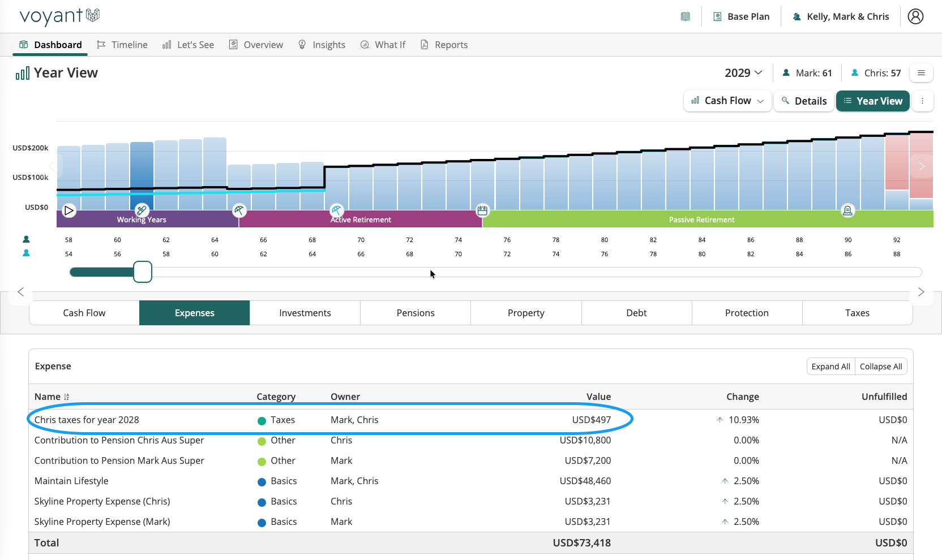This screenshot has height=560, width=942.
Task: Open the book guide icon in header
Action: coord(686,16)
